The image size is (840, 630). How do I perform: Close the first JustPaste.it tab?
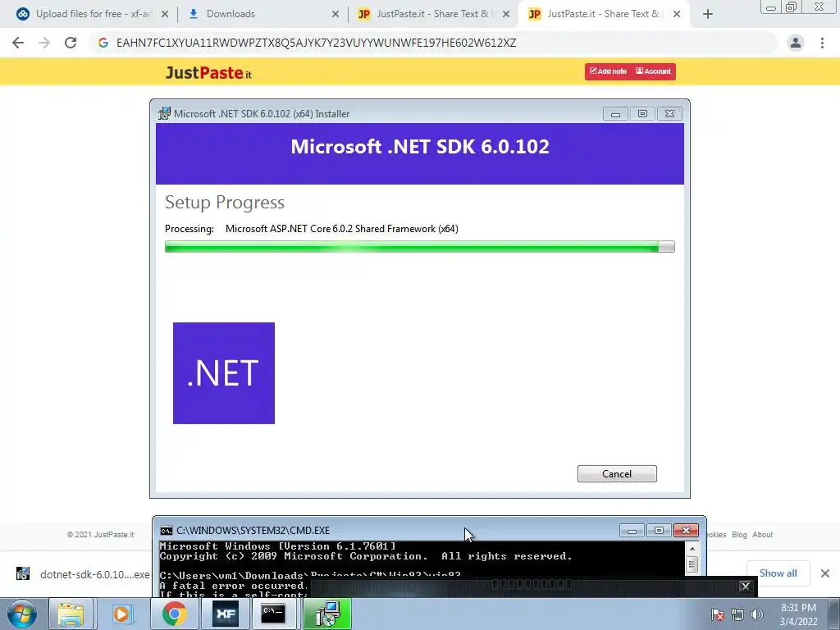pyautogui.click(x=505, y=14)
